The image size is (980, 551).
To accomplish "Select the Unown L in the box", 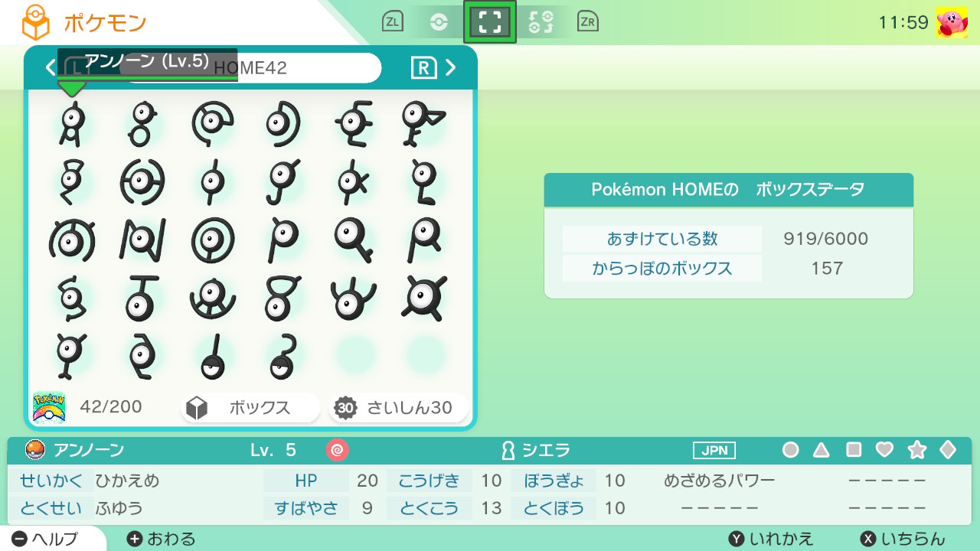I will click(x=423, y=183).
